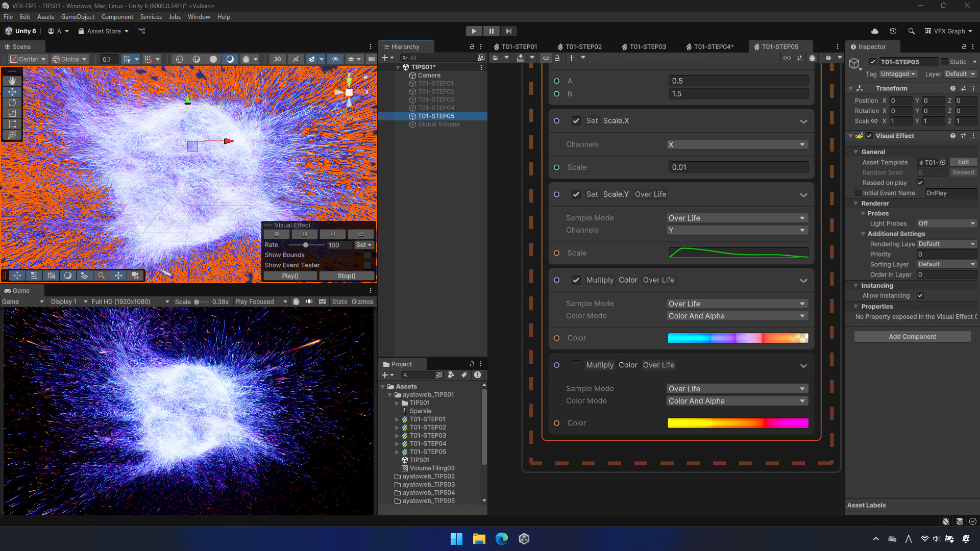Open the global search magnifier icon
980x551 pixels.
coord(911,31)
